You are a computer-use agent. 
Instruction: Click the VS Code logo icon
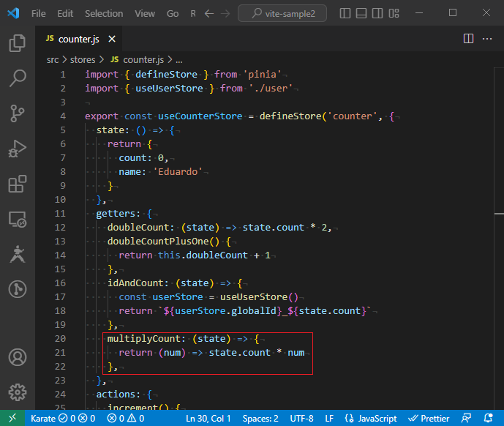tap(13, 13)
